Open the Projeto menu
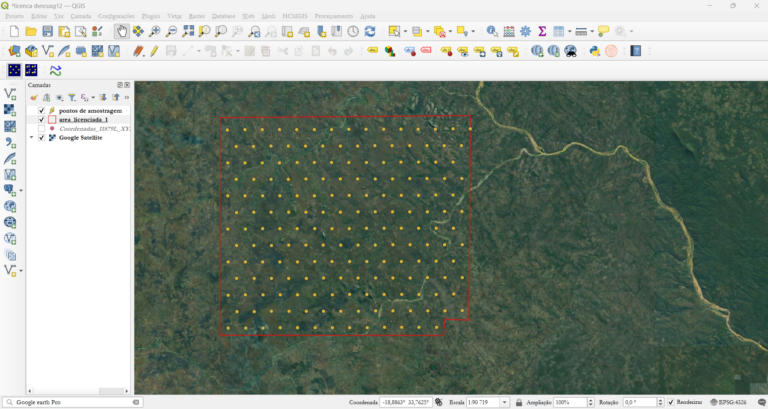 pos(14,16)
